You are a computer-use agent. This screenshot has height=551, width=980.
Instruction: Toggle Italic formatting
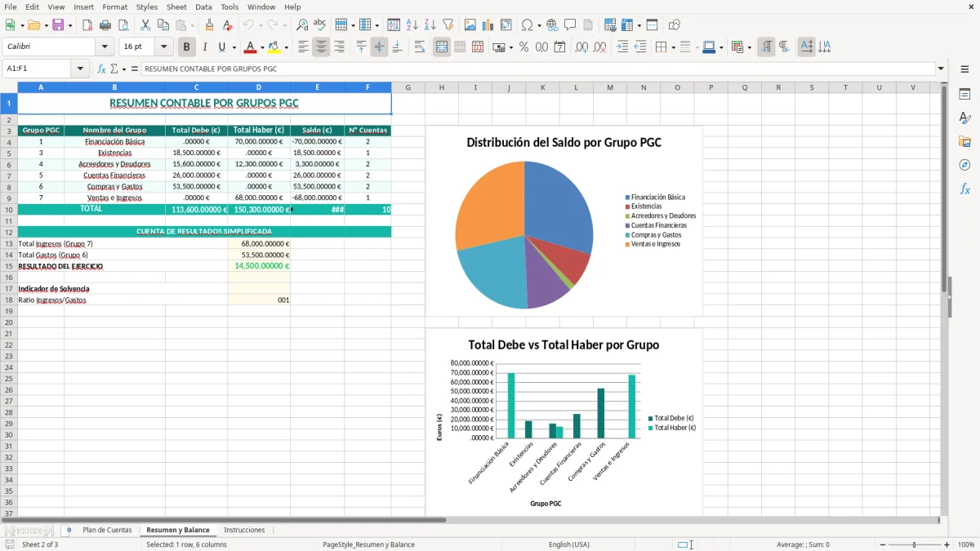tap(204, 47)
